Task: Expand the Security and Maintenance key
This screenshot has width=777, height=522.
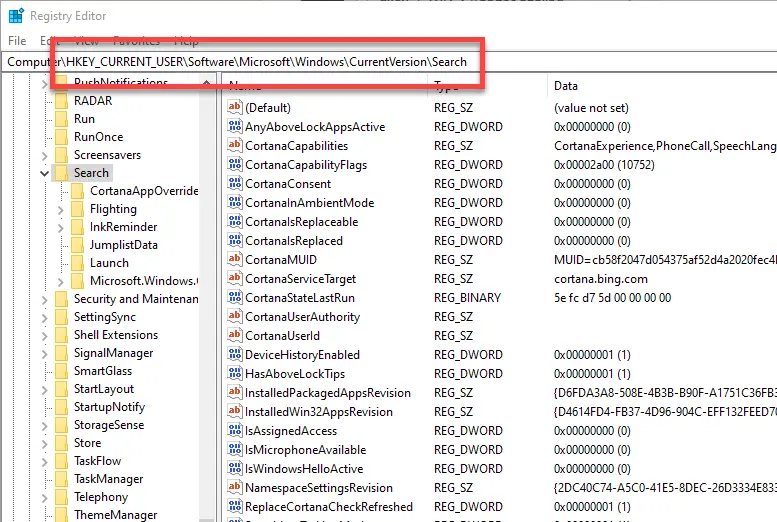Action: tap(45, 299)
